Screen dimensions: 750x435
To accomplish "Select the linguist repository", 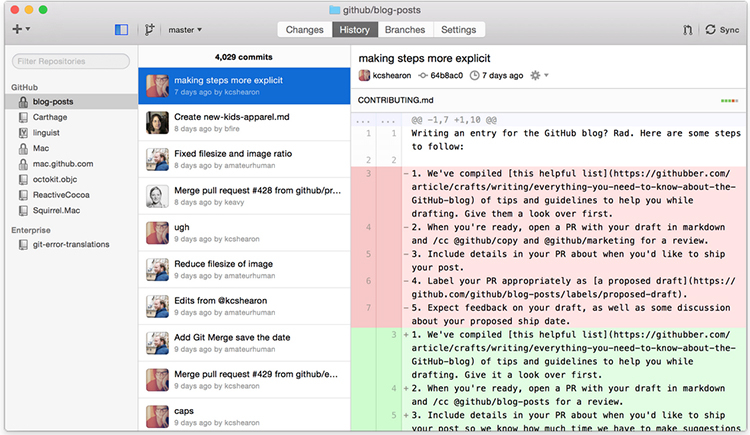I will click(x=71, y=133).
